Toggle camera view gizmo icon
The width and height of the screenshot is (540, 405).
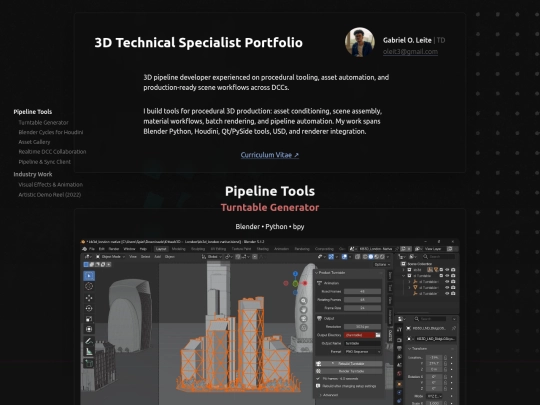click(303, 319)
